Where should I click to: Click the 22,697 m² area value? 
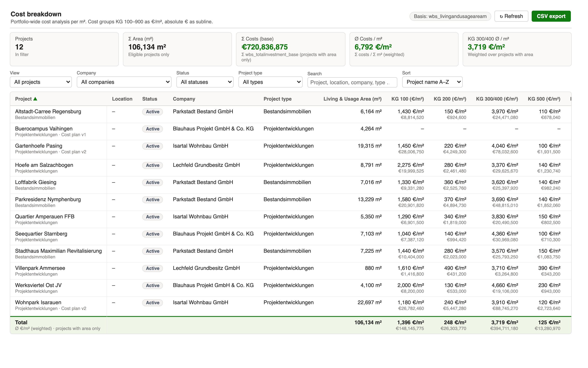tap(370, 302)
